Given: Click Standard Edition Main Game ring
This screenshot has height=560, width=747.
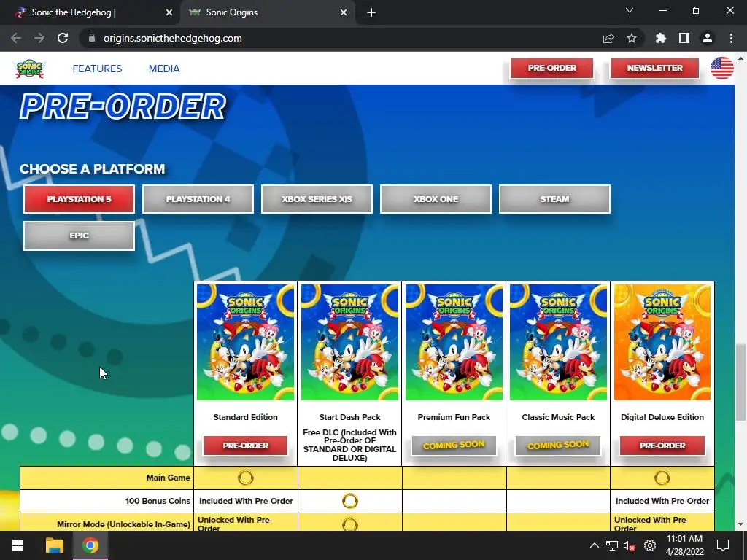Looking at the screenshot, I should pos(246,478).
